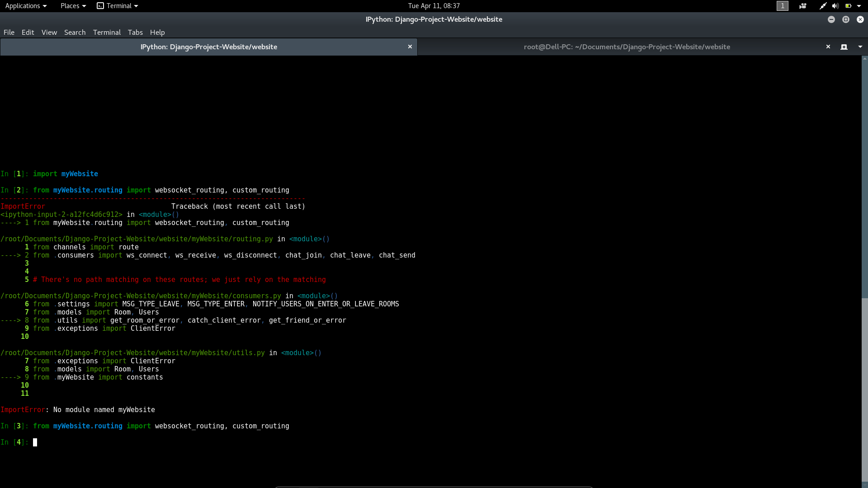Click 'NOTIFY_USERS_ON_ENTER_OR_LEAVE_ROOMS' text
The image size is (868, 488).
coord(325,304)
